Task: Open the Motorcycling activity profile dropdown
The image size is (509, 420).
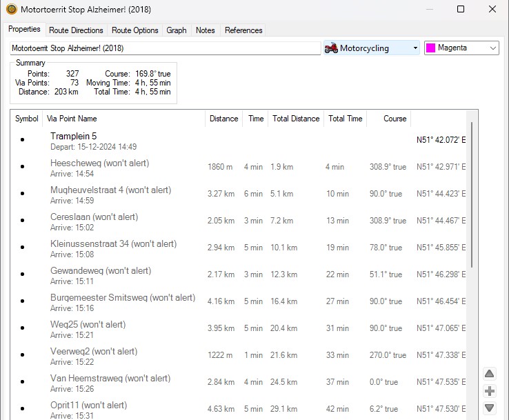Action: [415, 48]
